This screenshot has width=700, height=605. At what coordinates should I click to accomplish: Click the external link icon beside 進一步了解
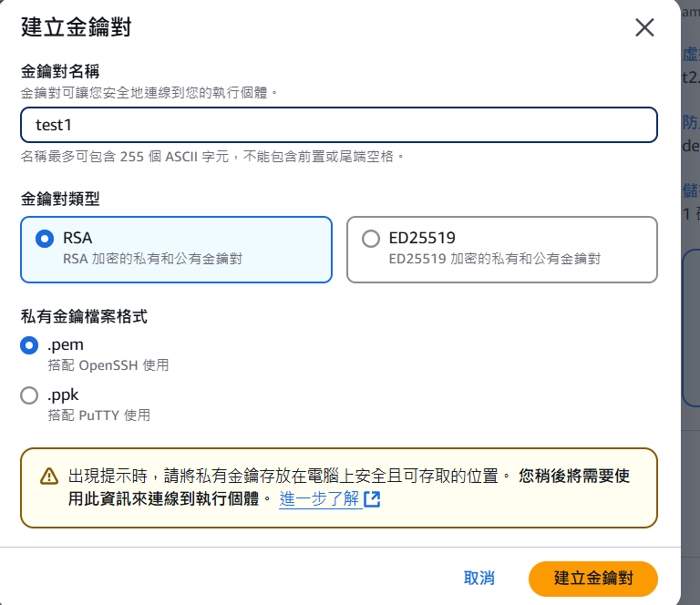pyautogui.click(x=372, y=499)
